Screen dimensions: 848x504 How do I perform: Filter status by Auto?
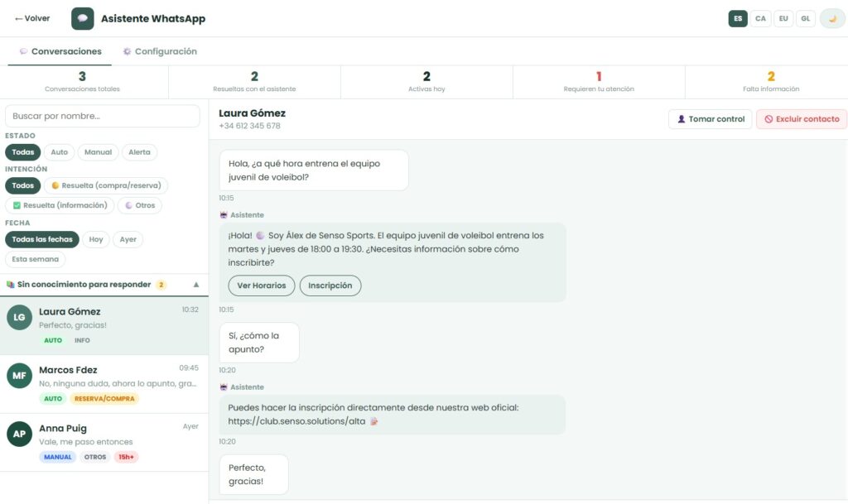[59, 152]
